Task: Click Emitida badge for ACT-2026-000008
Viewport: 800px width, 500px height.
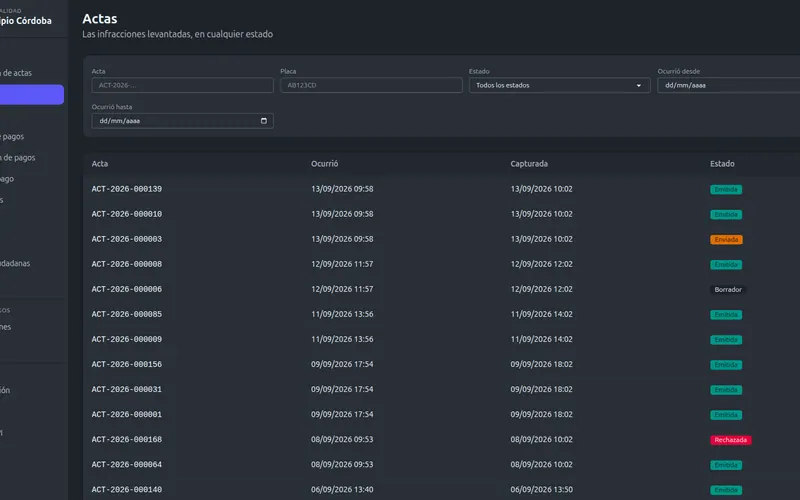Action: click(x=726, y=264)
